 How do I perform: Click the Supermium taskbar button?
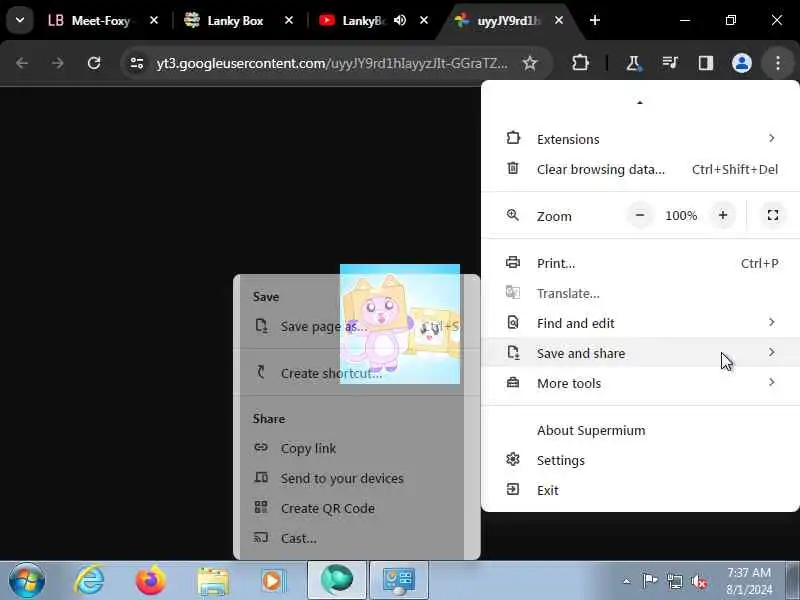point(337,580)
